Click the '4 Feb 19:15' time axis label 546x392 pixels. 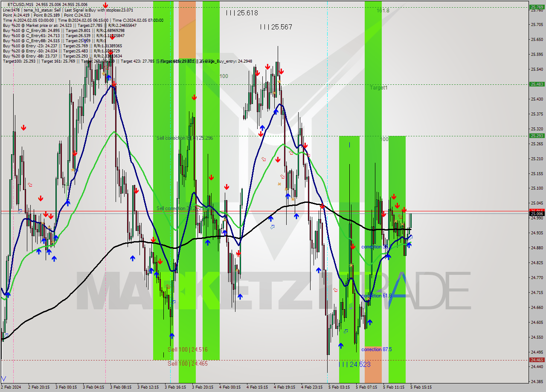(x=285, y=387)
